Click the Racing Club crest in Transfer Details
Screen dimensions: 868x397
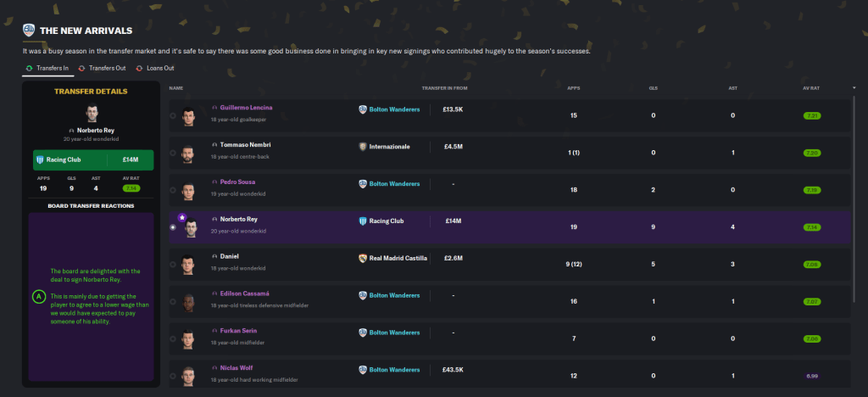pyautogui.click(x=39, y=159)
